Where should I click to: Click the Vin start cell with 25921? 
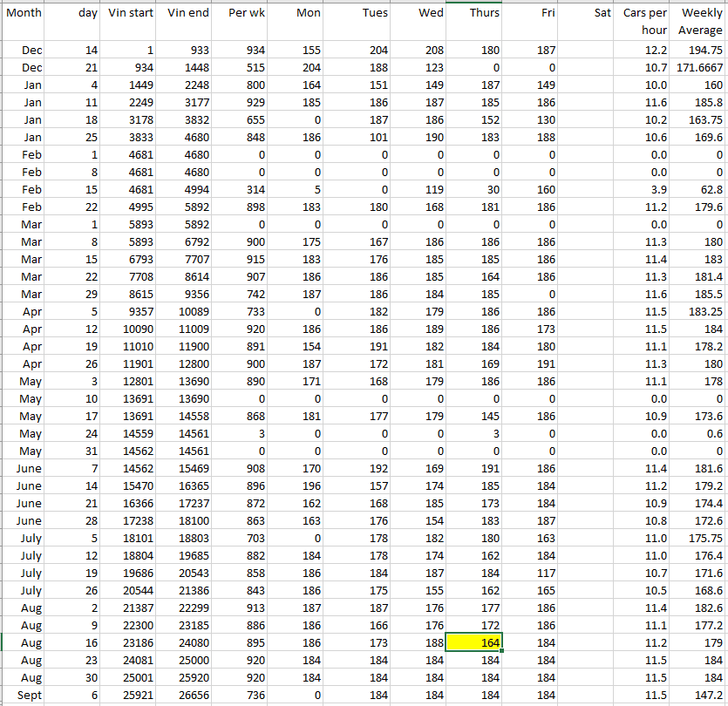[131, 695]
